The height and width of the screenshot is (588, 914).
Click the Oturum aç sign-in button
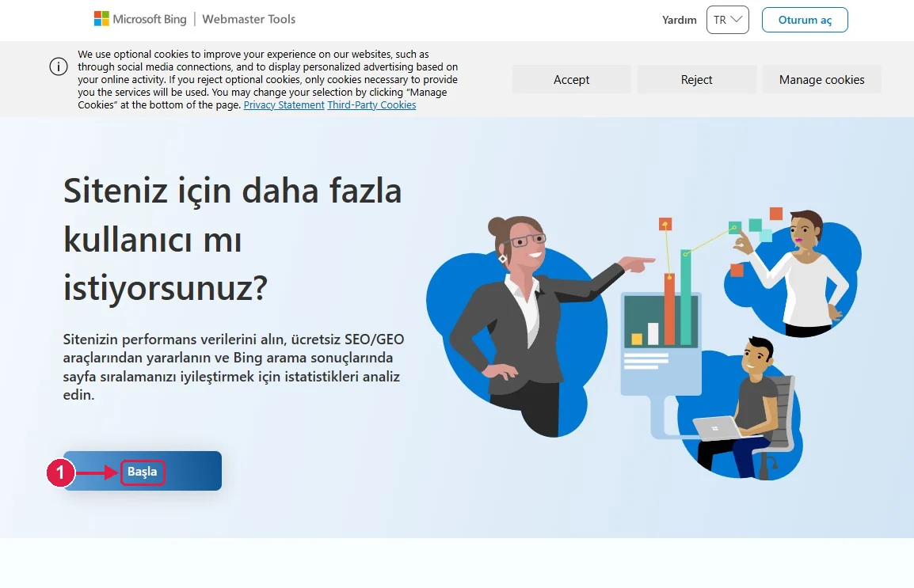coord(805,20)
